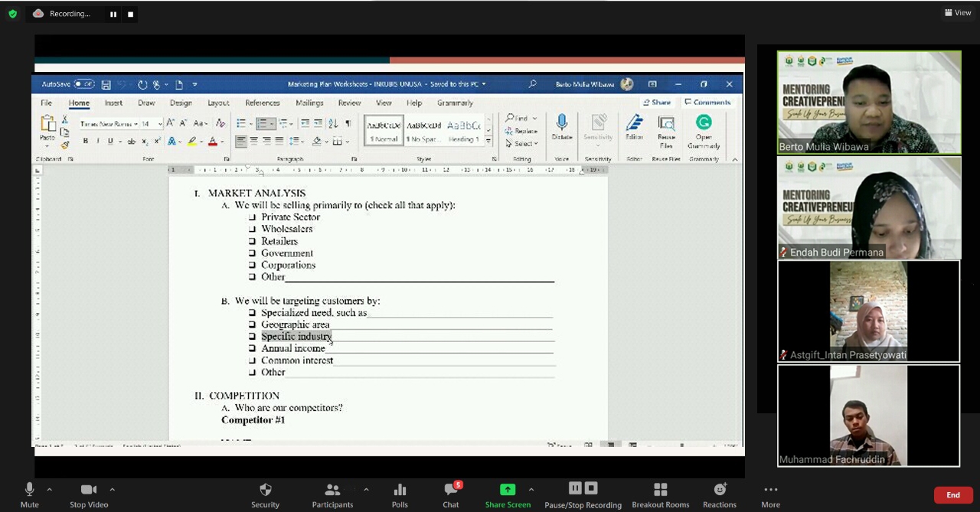This screenshot has width=980, height=512.
Task: Open the Security shield options
Action: tap(265, 494)
